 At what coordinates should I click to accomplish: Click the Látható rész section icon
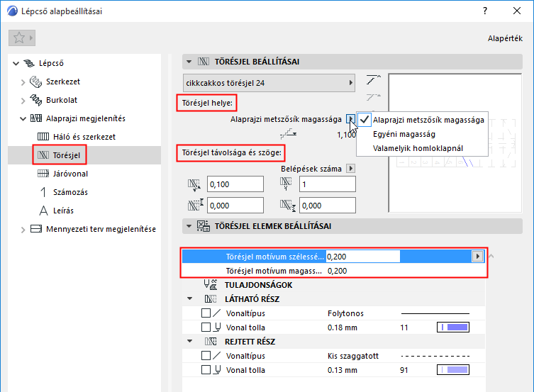pos(211,299)
